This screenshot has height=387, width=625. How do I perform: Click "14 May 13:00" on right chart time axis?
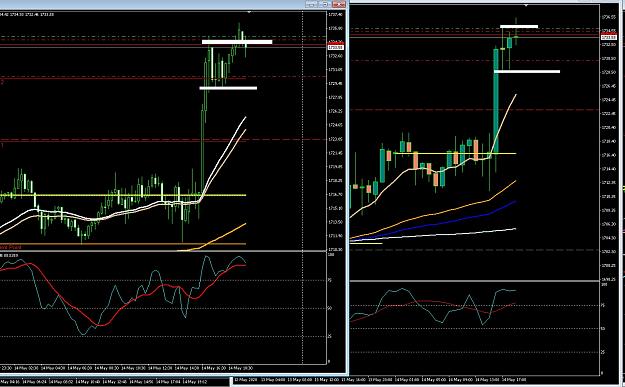pos(487,379)
